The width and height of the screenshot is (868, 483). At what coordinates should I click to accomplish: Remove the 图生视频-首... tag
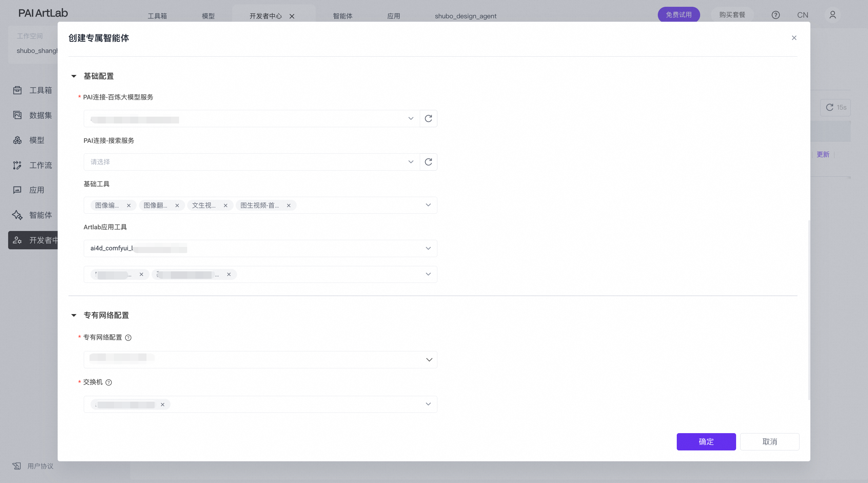click(x=289, y=206)
